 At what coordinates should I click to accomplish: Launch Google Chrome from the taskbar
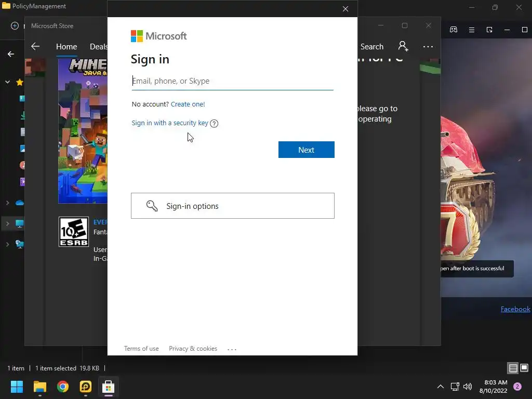(x=63, y=387)
